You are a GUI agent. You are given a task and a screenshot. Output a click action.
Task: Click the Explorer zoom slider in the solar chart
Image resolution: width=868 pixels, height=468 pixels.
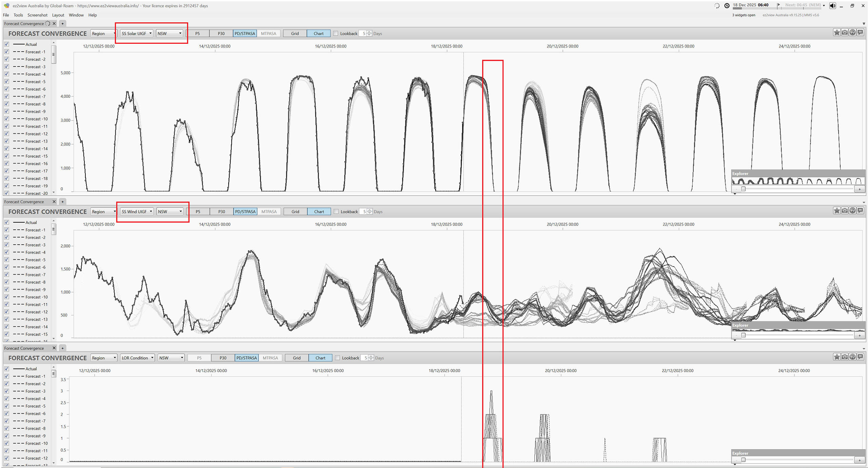[743, 189]
